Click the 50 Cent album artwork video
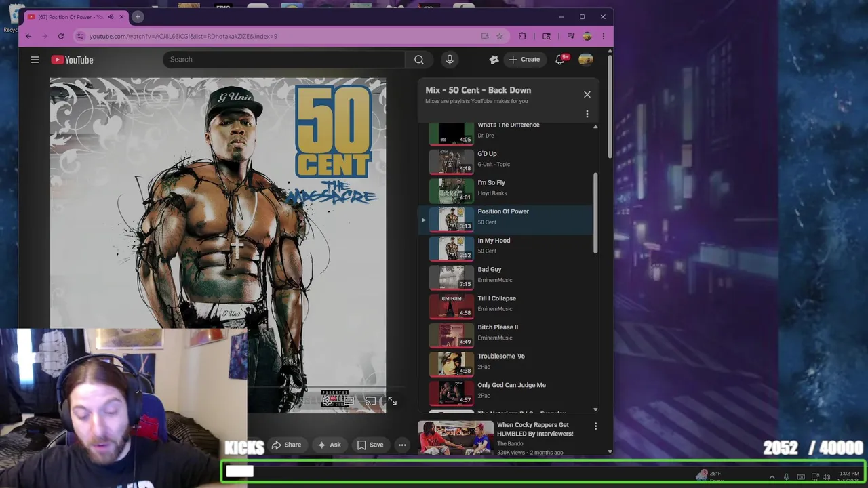Screen dimensions: 868x488 coord(218,245)
